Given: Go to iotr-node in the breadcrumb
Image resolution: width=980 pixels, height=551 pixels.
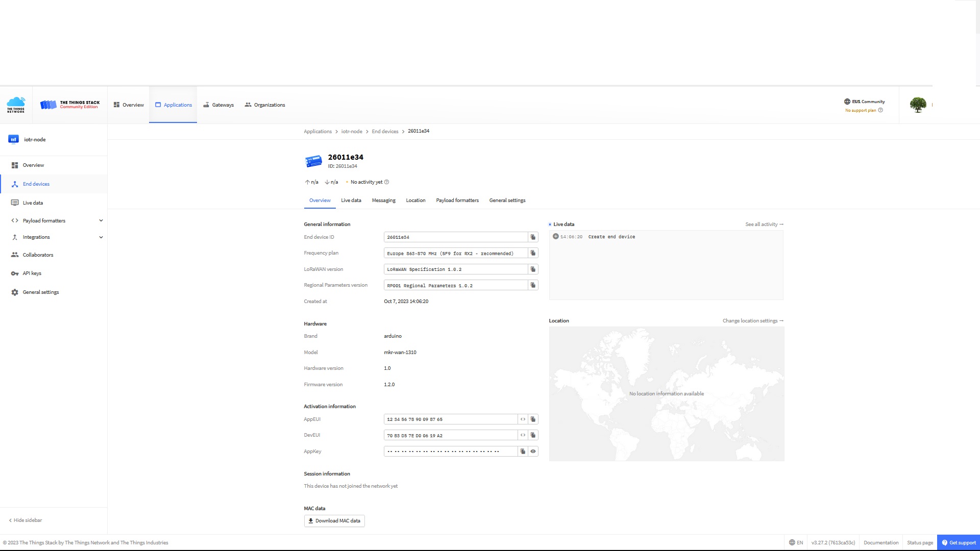Looking at the screenshot, I should (x=352, y=132).
